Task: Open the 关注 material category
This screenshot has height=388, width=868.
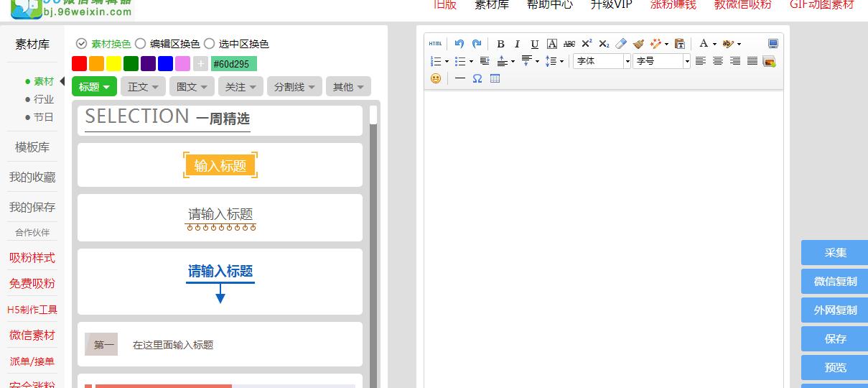Action: [241, 86]
